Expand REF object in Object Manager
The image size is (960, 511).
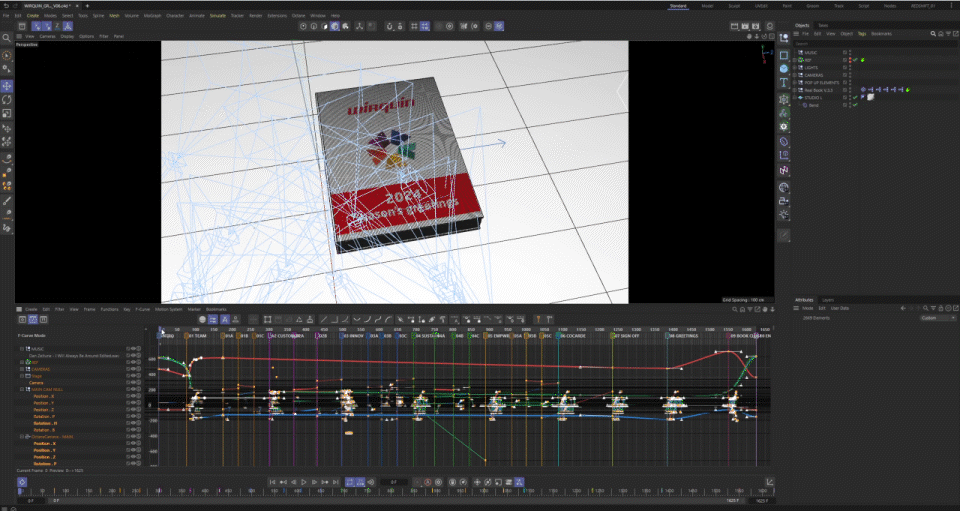[x=795, y=60]
